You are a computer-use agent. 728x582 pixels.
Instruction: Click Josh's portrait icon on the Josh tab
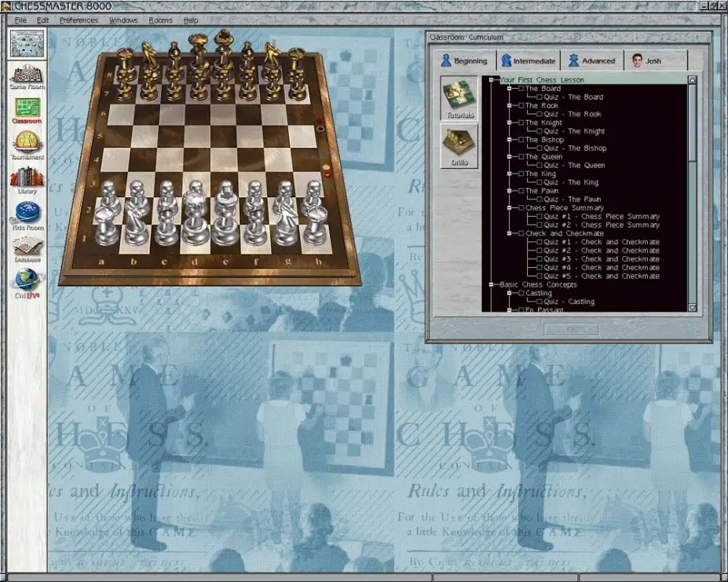point(637,60)
